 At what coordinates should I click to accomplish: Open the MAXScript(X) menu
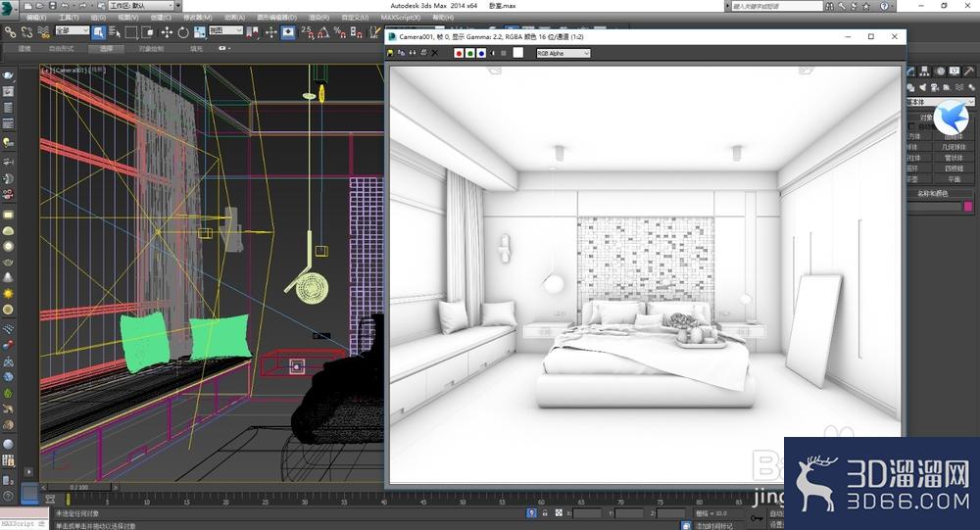click(x=401, y=18)
